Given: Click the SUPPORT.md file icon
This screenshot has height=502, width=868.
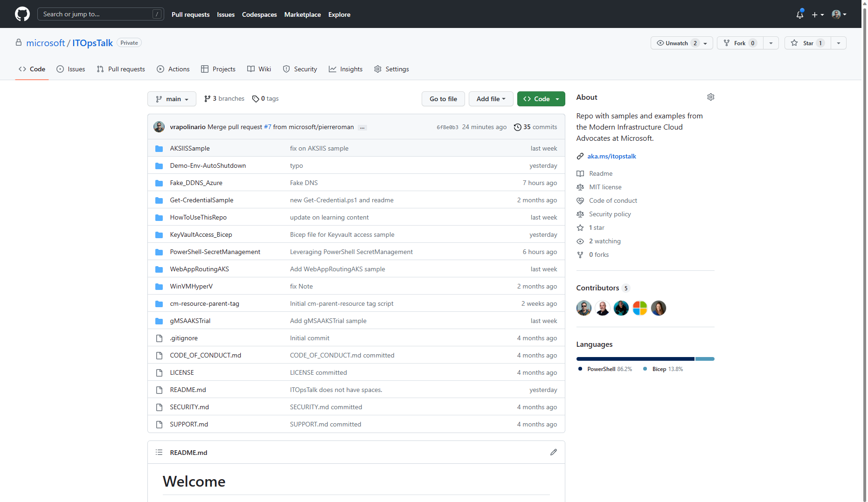Looking at the screenshot, I should pyautogui.click(x=159, y=424).
